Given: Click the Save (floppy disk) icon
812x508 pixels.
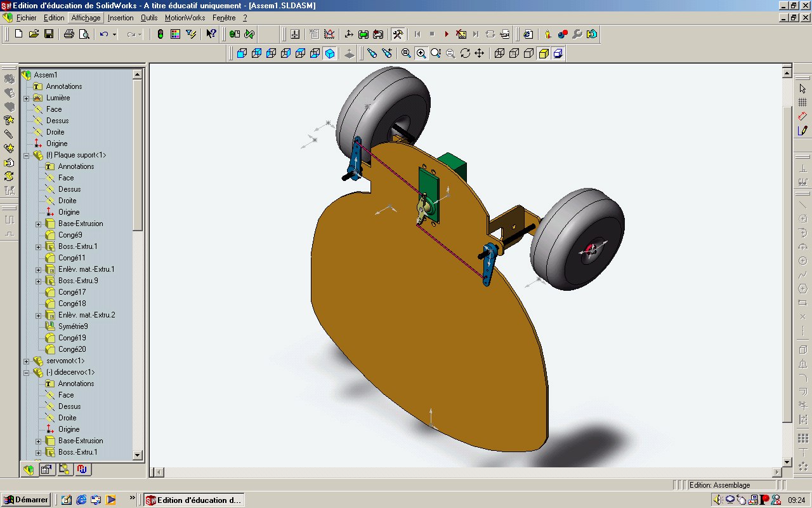Looking at the screenshot, I should [48, 34].
